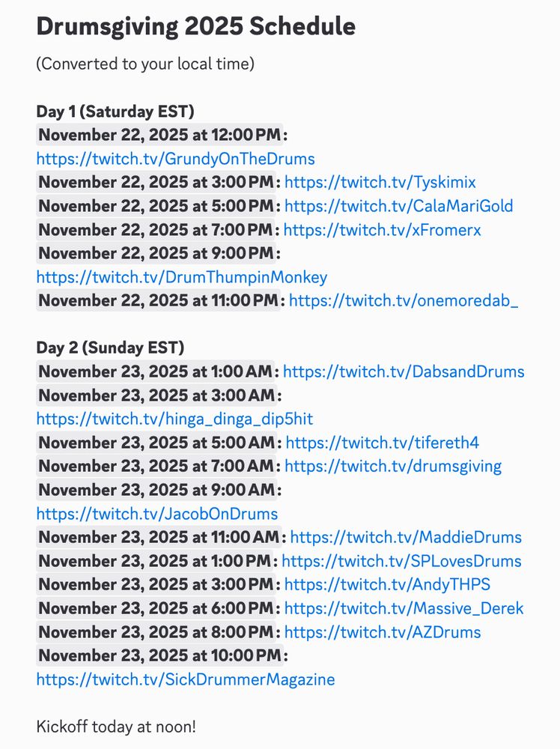Open the DrumThumpinMonkey Twitch link
The height and width of the screenshot is (749, 560).
(182, 277)
